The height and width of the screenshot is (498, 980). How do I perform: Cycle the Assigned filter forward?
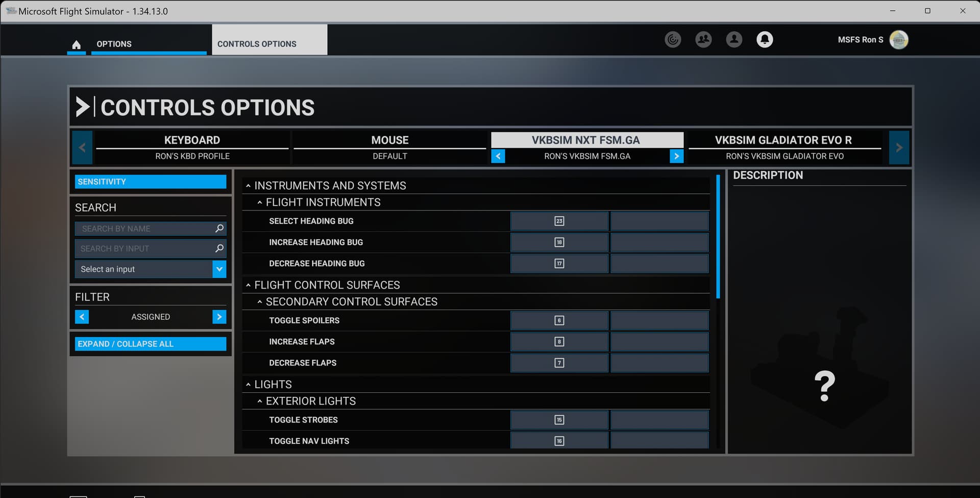coord(219,317)
